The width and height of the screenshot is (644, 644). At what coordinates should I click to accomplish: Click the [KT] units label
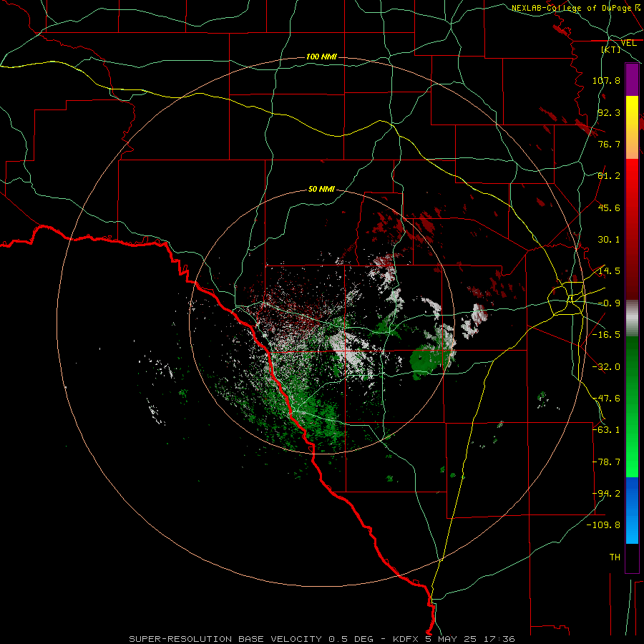point(611,49)
